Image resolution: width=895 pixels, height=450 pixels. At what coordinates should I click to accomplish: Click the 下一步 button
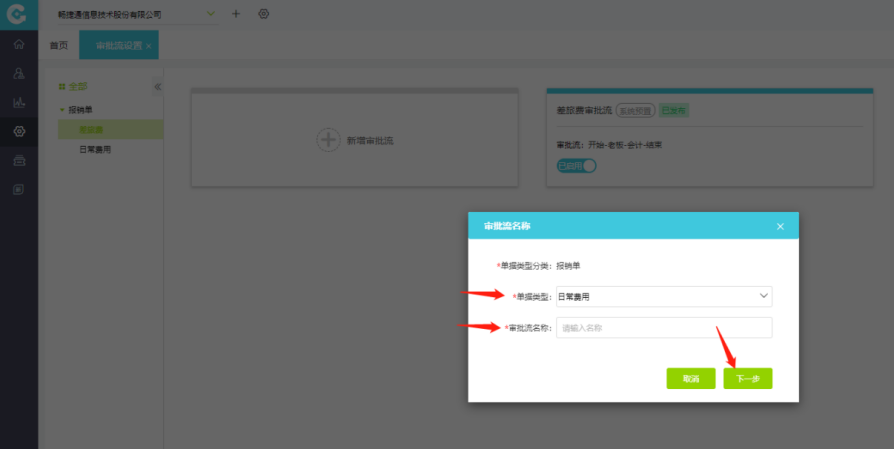click(x=748, y=379)
